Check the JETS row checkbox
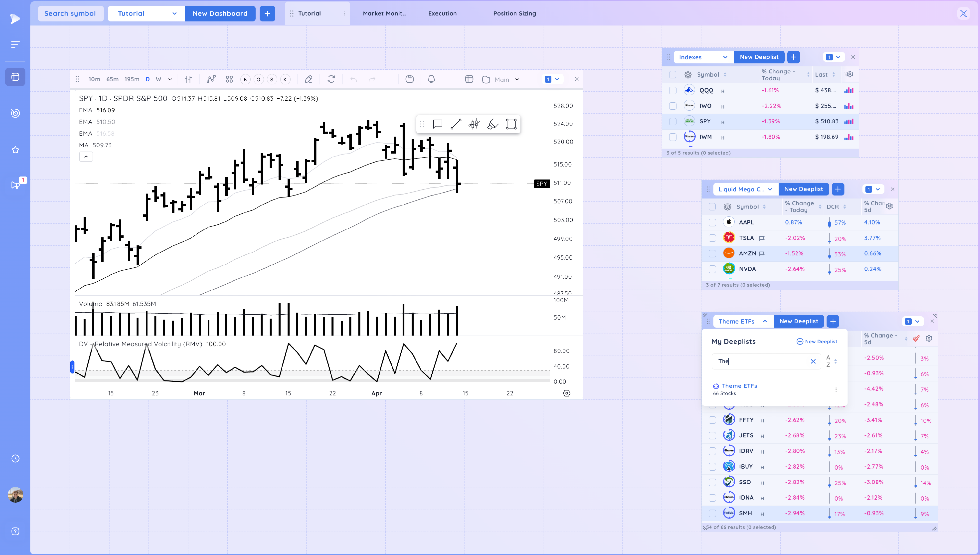The height and width of the screenshot is (555, 980). pos(712,436)
